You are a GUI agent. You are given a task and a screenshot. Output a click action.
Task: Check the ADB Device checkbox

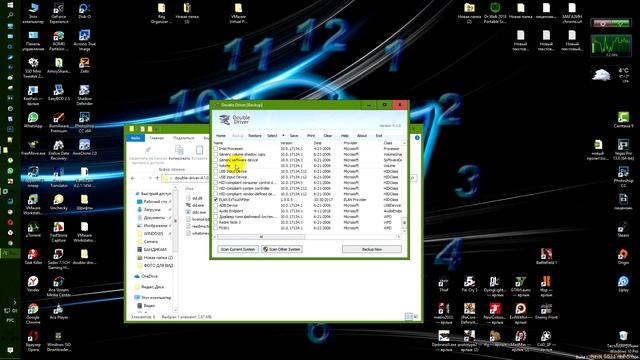point(216,206)
